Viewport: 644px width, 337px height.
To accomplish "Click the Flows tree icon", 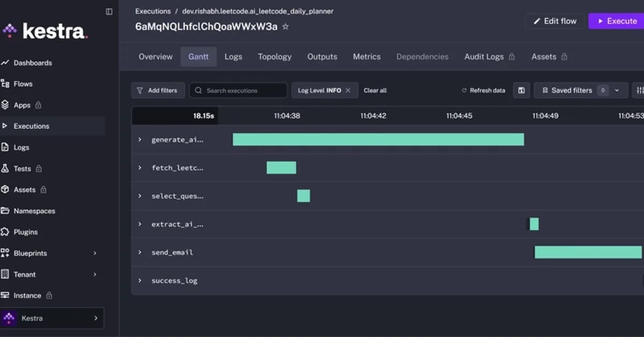I will [5, 84].
